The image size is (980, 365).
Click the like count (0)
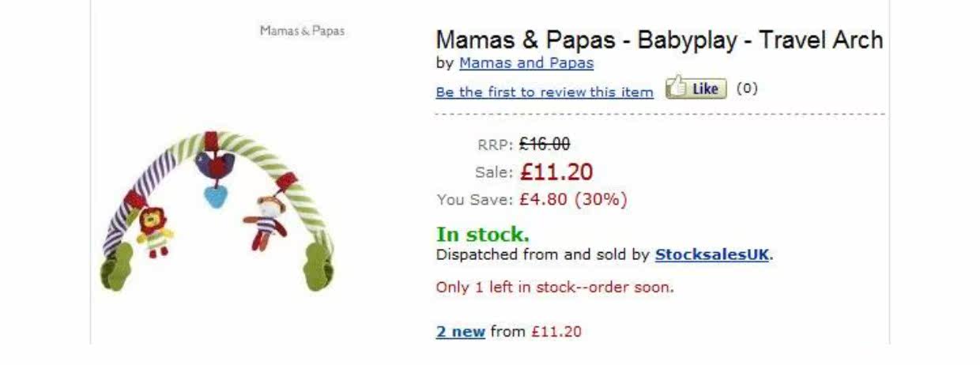pyautogui.click(x=747, y=88)
